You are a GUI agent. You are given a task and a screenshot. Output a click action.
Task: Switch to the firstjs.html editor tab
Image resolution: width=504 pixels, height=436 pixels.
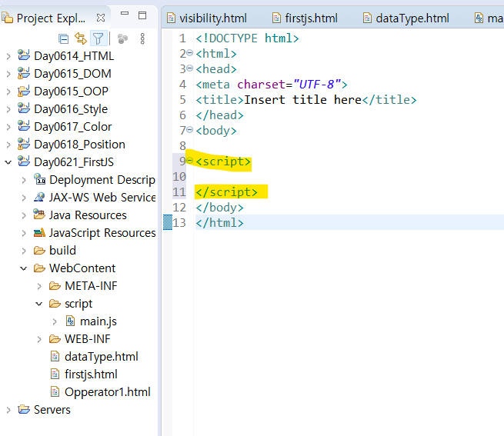tap(305, 18)
